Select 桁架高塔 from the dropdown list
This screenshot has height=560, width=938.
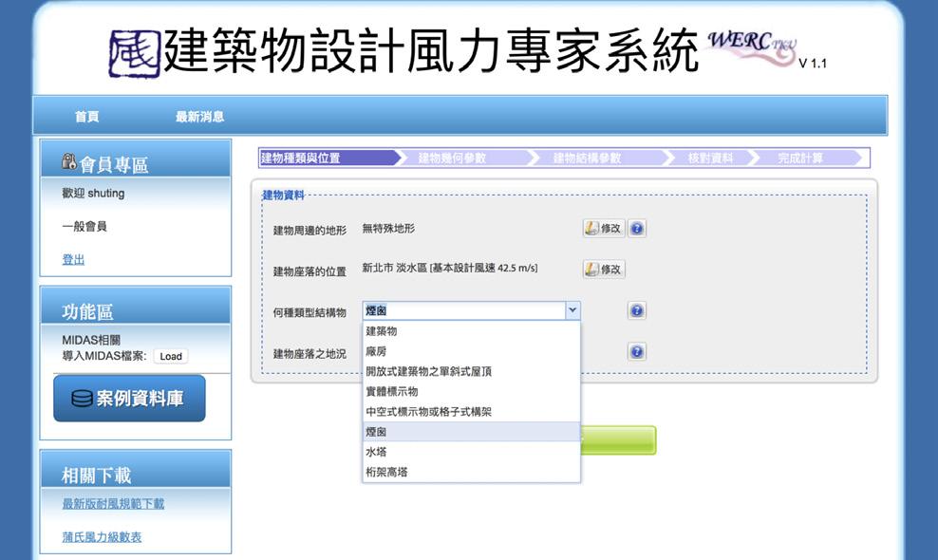(472, 472)
